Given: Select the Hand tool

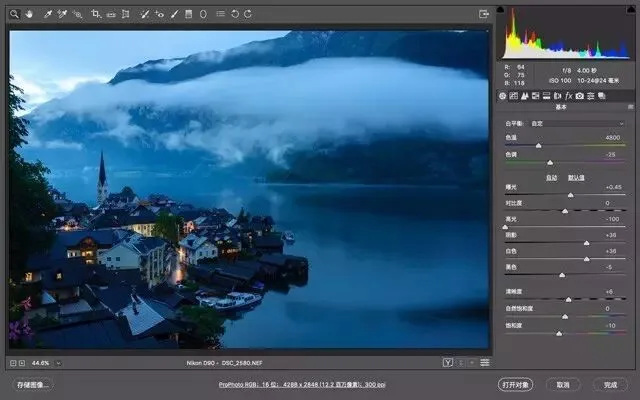Looking at the screenshot, I should pyautogui.click(x=29, y=14).
